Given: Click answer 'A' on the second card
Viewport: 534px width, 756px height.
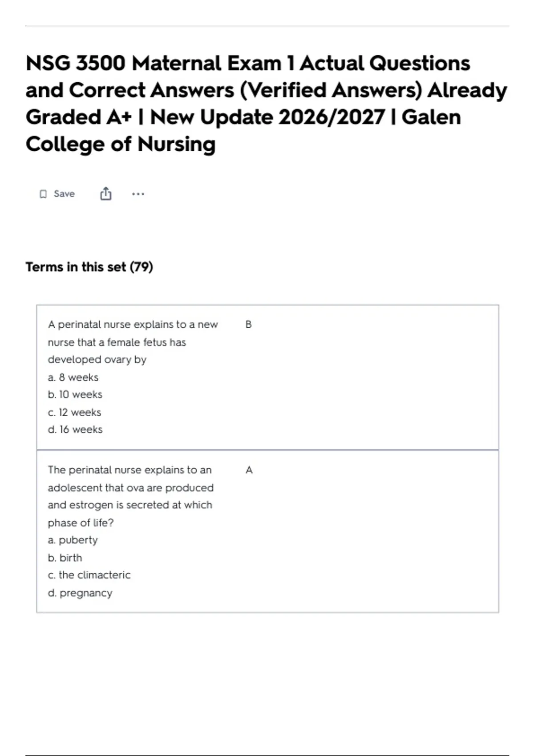Looking at the screenshot, I should pos(249,470).
